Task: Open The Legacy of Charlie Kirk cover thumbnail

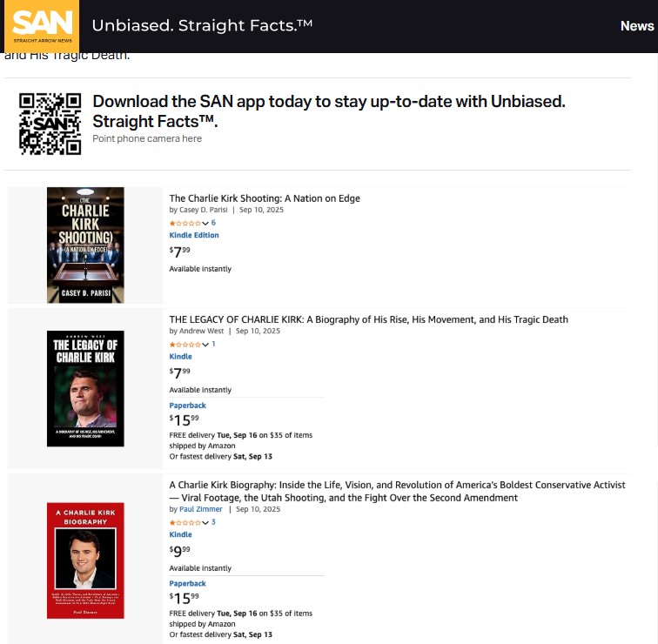Action: [85, 388]
